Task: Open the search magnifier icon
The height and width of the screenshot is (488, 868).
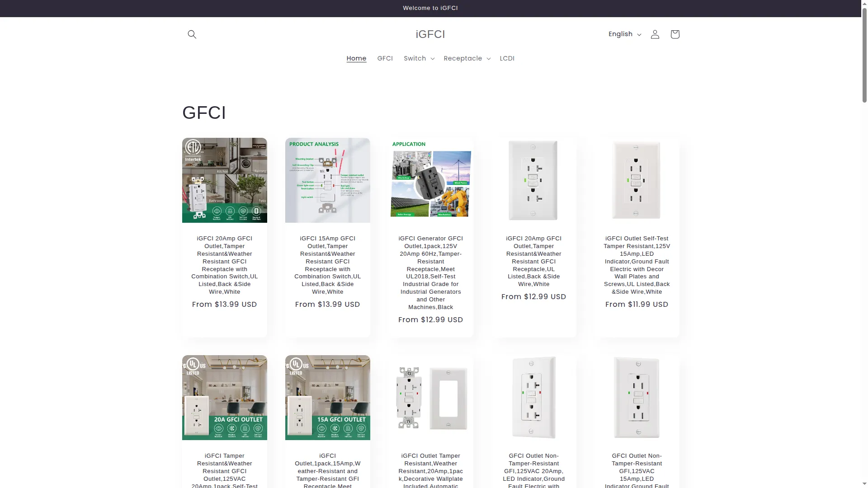Action: 192,34
